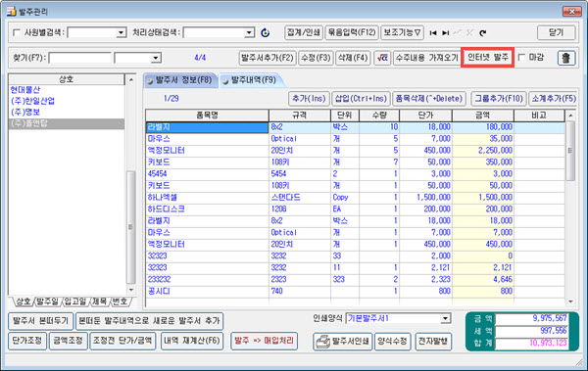The width and height of the screenshot is (588, 371).
Task: Click the 인터넷 발주 button
Action: tap(487, 58)
